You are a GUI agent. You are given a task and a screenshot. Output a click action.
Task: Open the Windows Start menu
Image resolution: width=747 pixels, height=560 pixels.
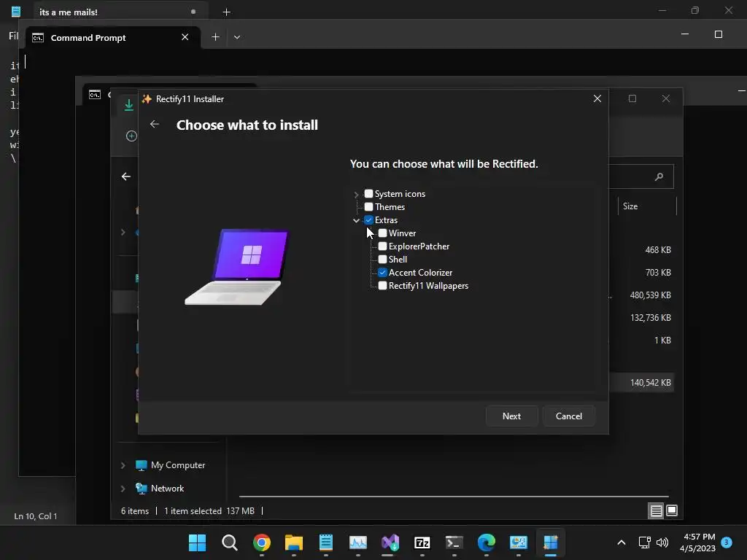[x=197, y=542]
